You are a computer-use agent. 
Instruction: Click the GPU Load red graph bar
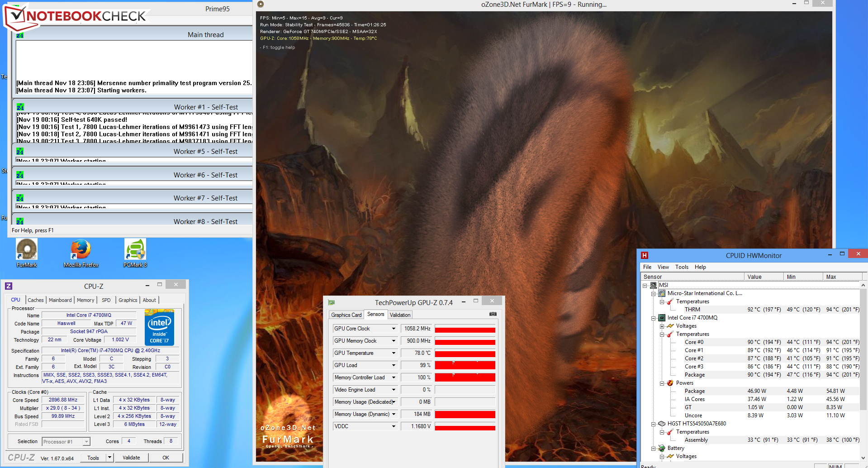tap(465, 365)
